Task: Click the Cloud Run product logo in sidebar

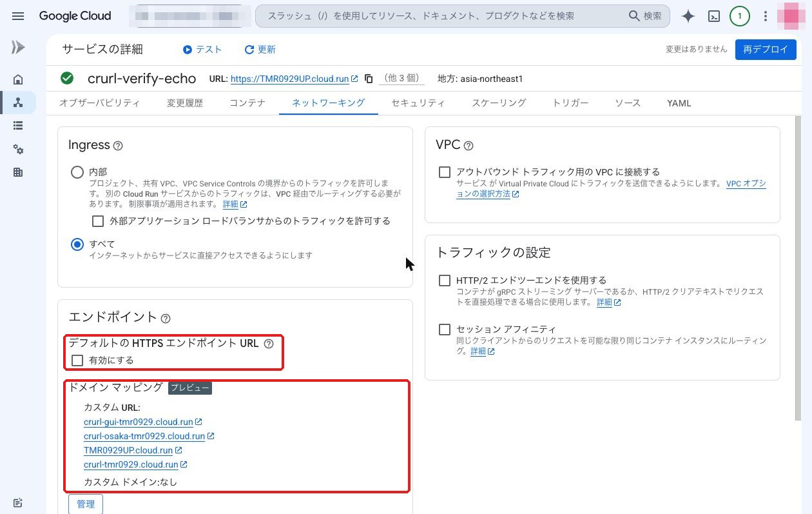Action: click(x=18, y=47)
